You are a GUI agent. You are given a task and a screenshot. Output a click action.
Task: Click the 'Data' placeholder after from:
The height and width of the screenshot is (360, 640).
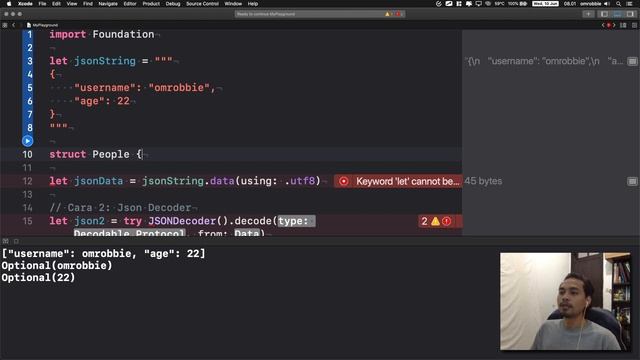247,233
